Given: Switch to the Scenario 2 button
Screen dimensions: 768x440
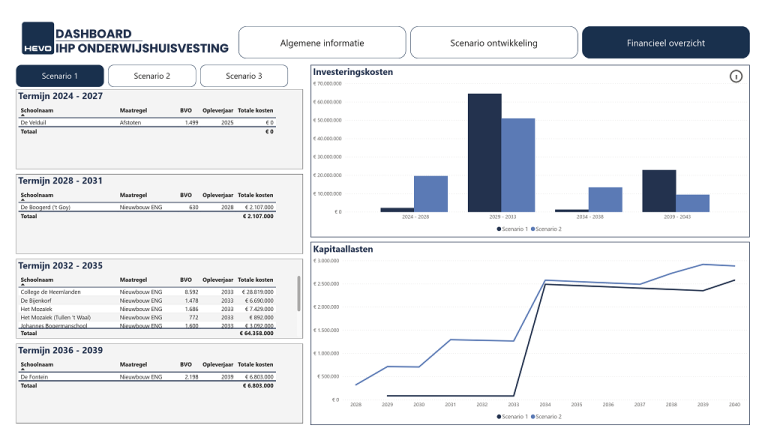Looking at the screenshot, I should coord(152,76).
